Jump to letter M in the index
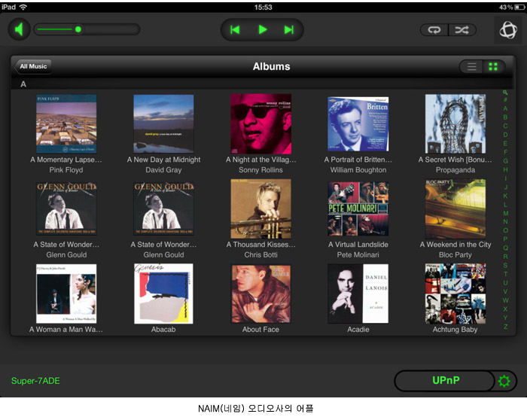Image resolution: width=527 pixels, height=420 pixels. click(x=505, y=213)
